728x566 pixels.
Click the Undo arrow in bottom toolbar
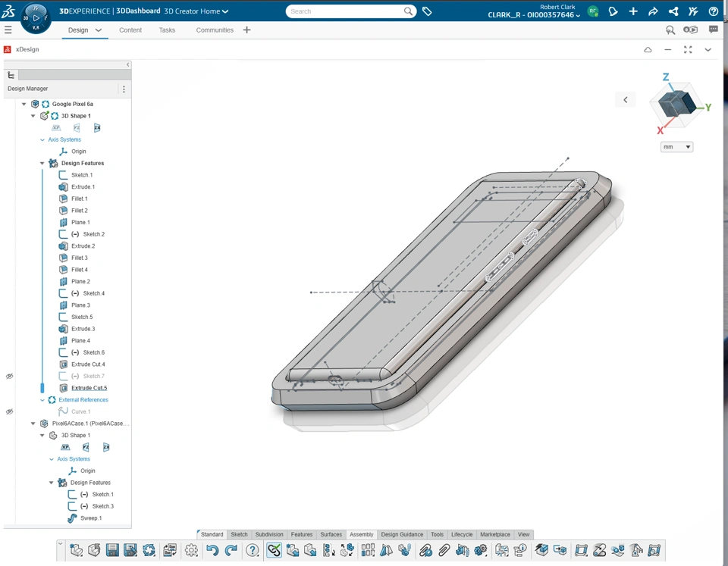212,550
